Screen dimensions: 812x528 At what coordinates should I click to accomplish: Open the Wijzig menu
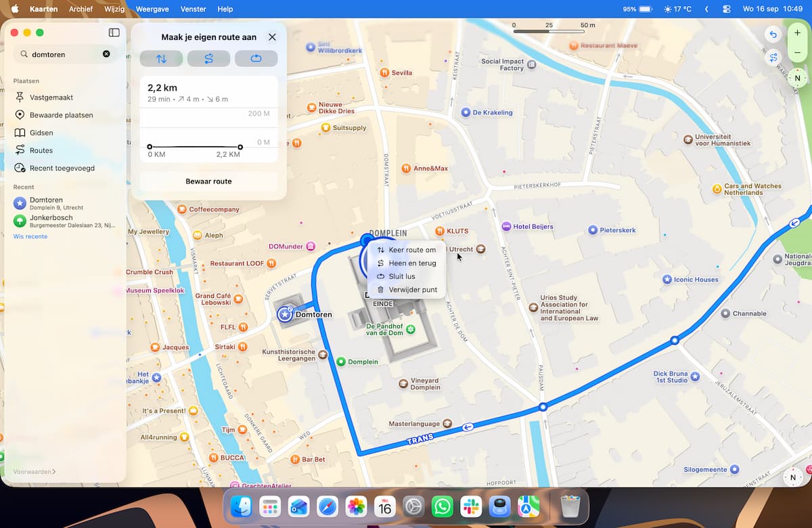114,9
